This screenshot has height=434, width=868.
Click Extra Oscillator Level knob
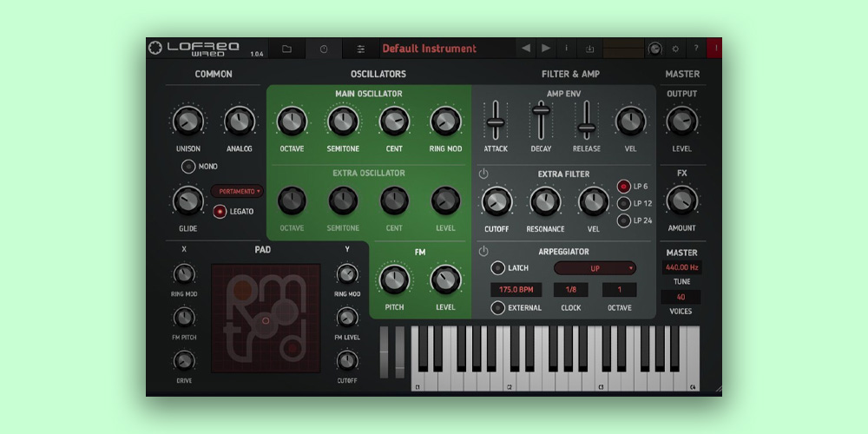(445, 201)
